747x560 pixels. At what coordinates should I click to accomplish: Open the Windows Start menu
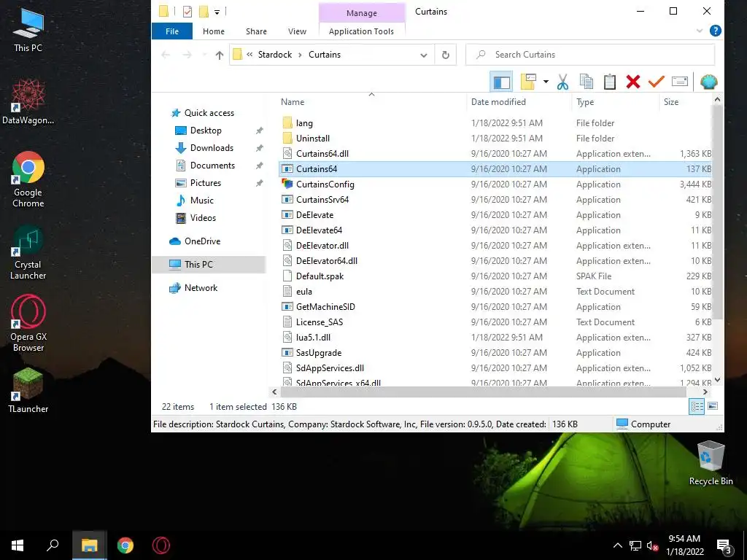(18, 545)
